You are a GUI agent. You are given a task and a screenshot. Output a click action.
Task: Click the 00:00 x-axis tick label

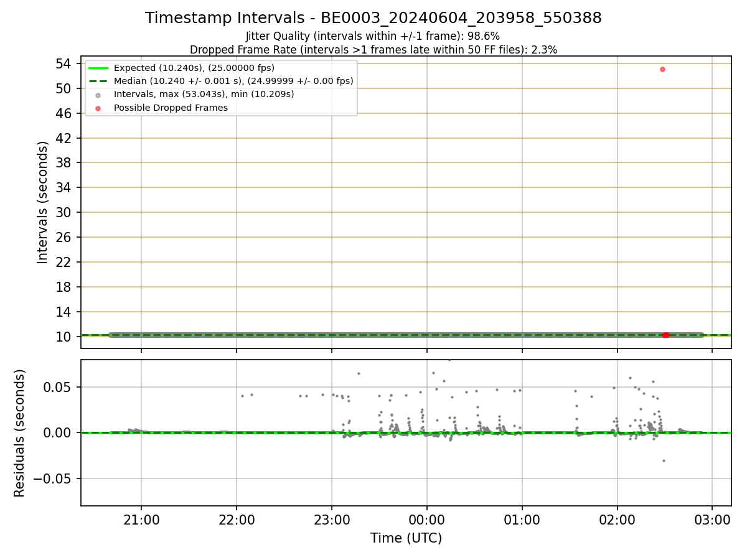point(427,519)
